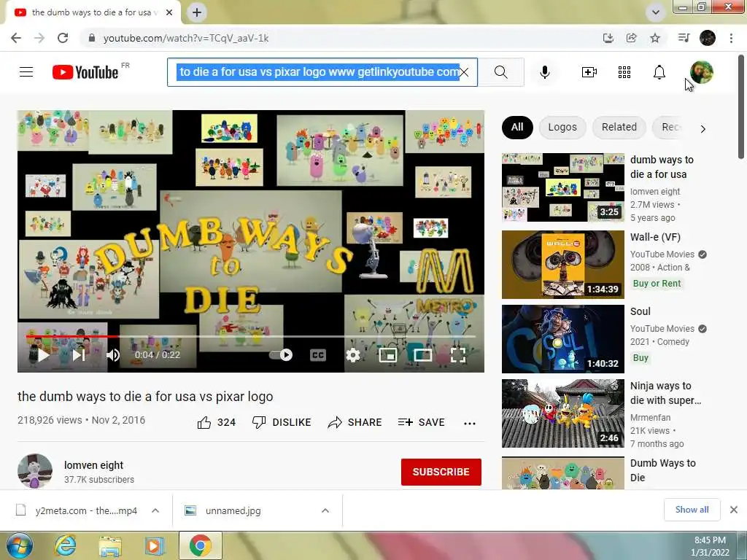Open the YouTube account avatar menu
This screenshot has width=747, height=560.
coord(702,72)
